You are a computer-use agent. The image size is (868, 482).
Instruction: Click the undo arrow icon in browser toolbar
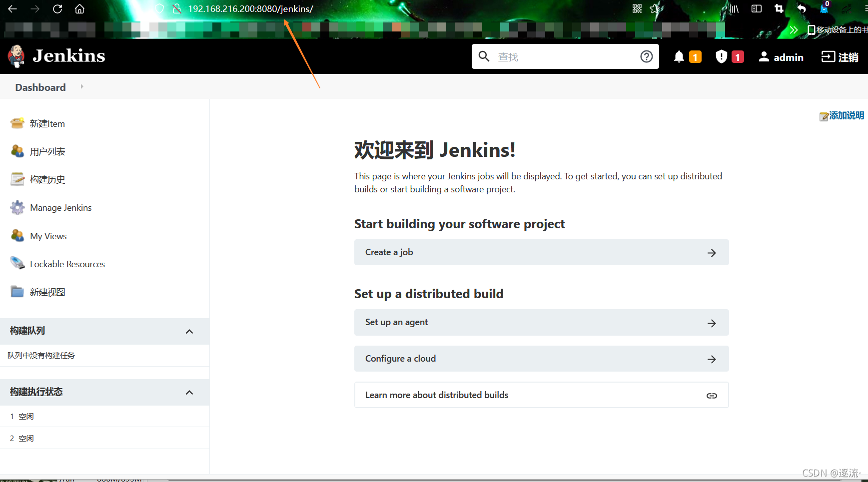(802, 8)
